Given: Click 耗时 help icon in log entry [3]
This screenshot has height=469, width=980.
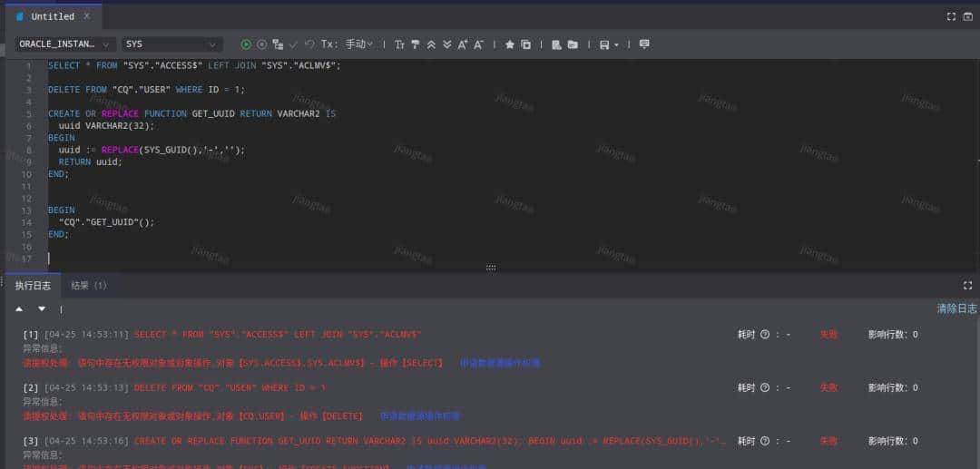Looking at the screenshot, I should (x=764, y=441).
